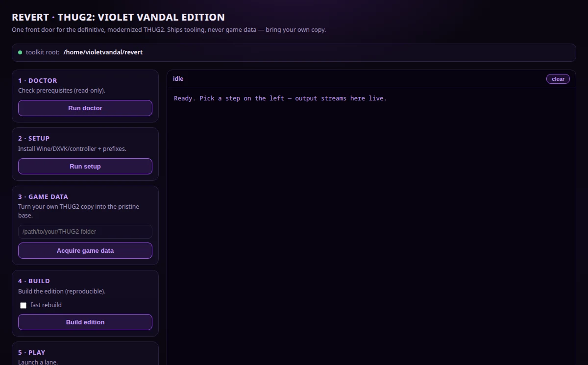Click the "Ready. Pick a step" output line
The height and width of the screenshot is (365, 588).
[280, 98]
